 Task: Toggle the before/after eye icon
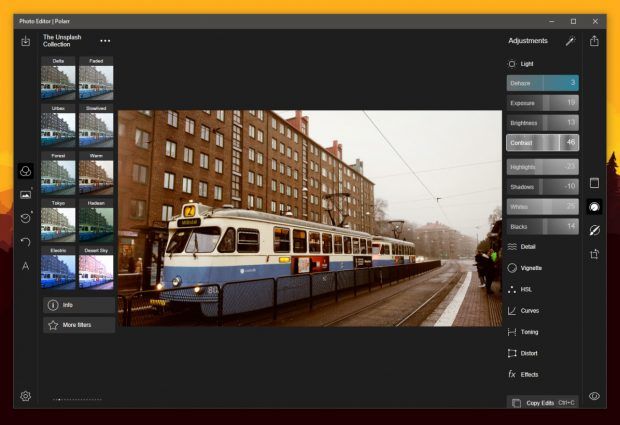point(595,396)
